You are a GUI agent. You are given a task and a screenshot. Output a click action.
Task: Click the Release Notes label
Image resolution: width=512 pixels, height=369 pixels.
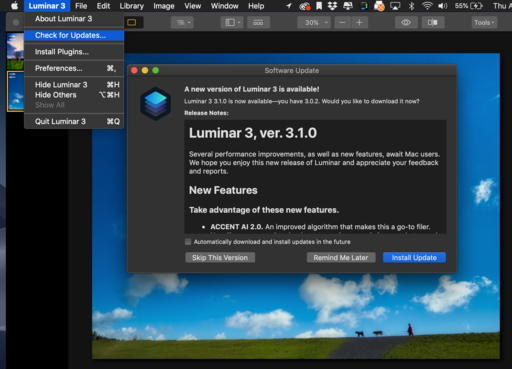(206, 113)
